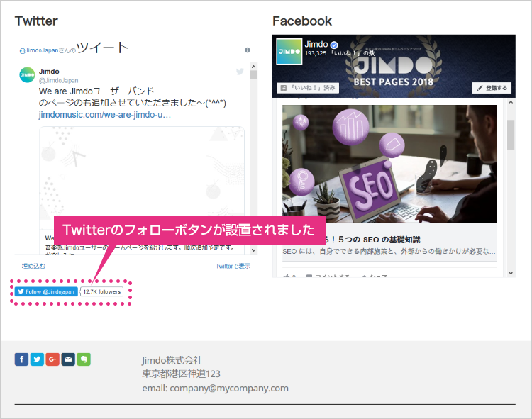532x419 pixels.
Task: Open the jimdomusic.com link in tweet
Action: [x=105, y=115]
